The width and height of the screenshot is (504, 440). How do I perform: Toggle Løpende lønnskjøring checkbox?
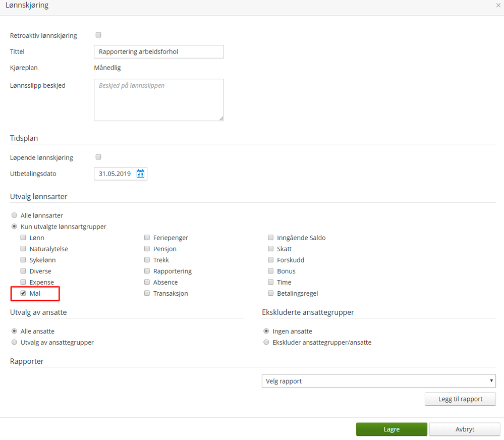coord(98,157)
